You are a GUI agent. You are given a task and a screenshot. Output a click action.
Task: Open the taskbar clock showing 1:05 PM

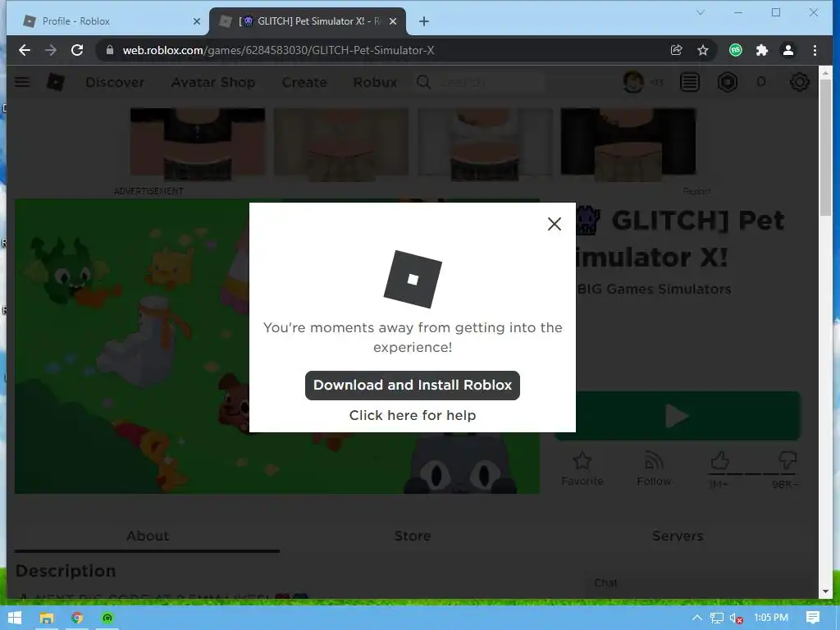coord(771,618)
